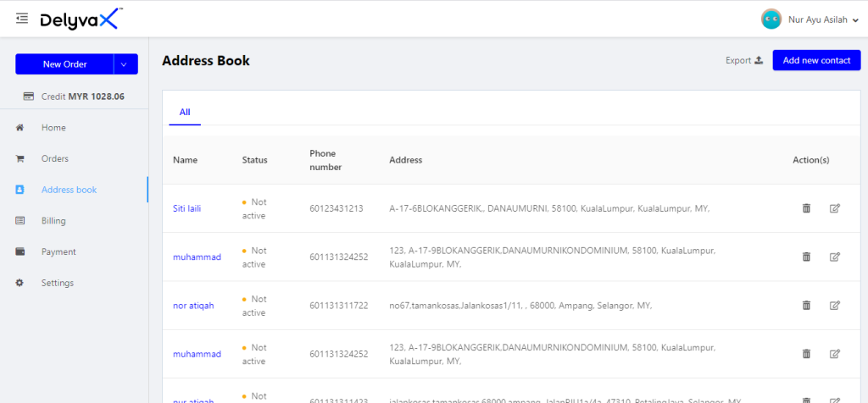Click Not active status of nor atiqah

(254, 306)
